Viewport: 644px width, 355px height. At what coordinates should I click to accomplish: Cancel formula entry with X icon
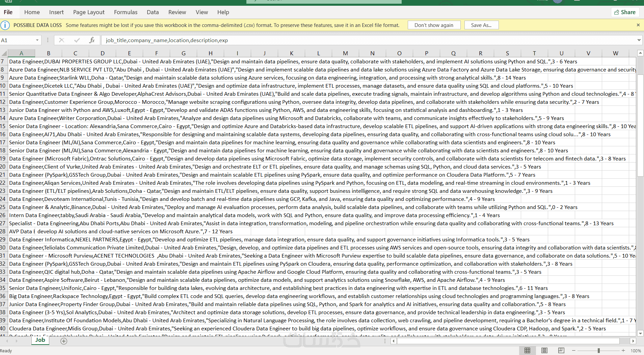coord(61,40)
